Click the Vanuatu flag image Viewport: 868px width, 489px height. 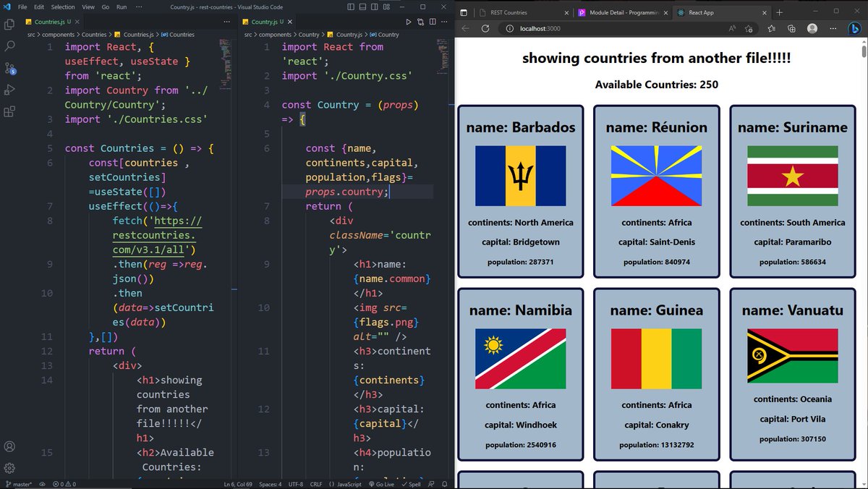792,355
